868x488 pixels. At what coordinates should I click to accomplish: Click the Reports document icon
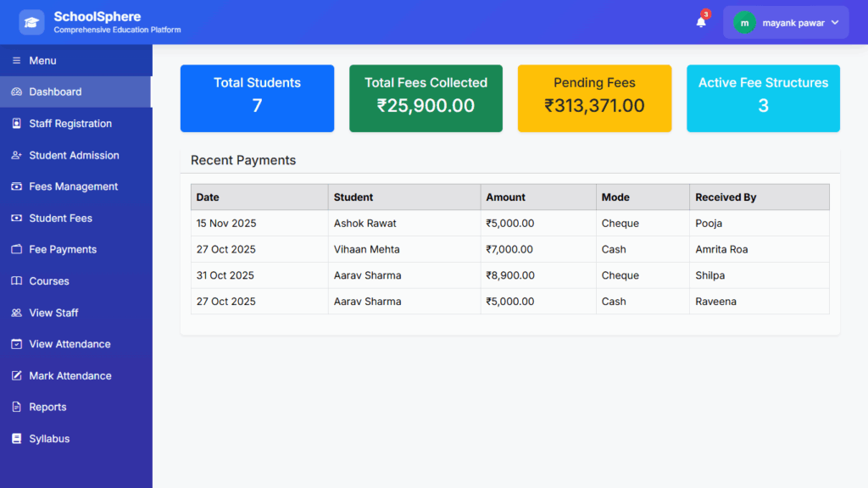[16, 408]
